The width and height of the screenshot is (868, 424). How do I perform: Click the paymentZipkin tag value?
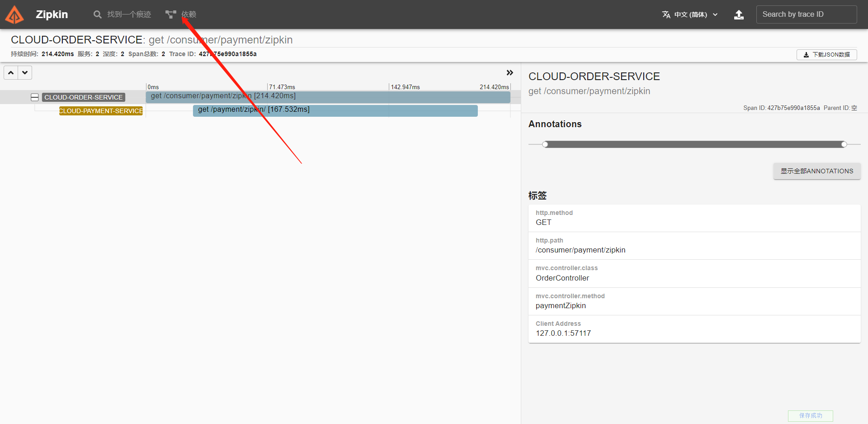coord(561,306)
